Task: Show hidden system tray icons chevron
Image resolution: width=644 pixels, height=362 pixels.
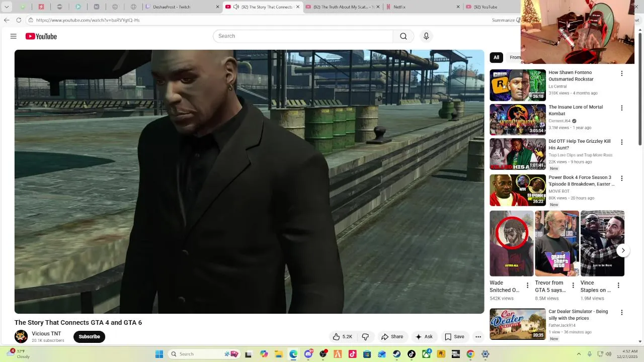Action: [579, 354]
